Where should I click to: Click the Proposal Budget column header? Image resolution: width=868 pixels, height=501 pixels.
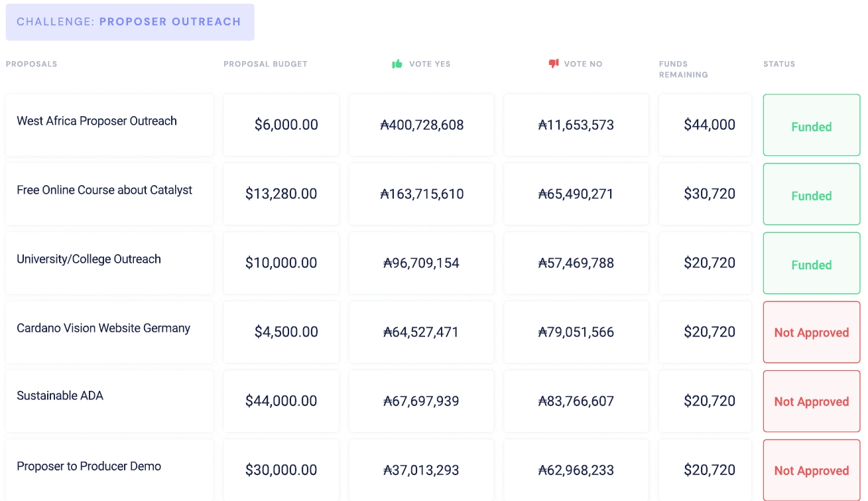coord(265,64)
